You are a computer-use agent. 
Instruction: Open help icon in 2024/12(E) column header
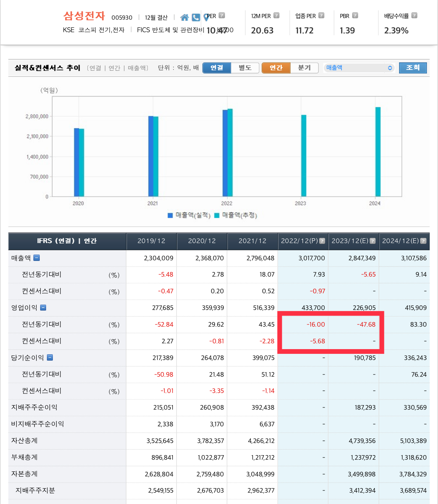(x=423, y=241)
